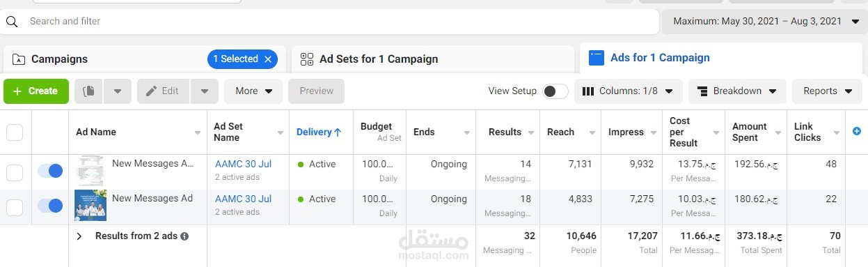
Task: Click the second ad's thumbnail image
Action: [x=90, y=206]
